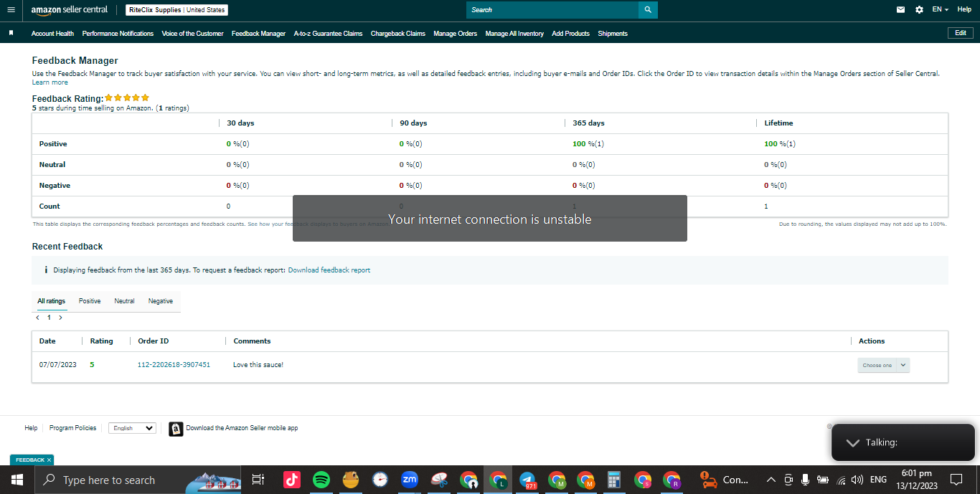Screen dimensions: 980x494
Task: Click the Learn more link
Action: coord(50,82)
